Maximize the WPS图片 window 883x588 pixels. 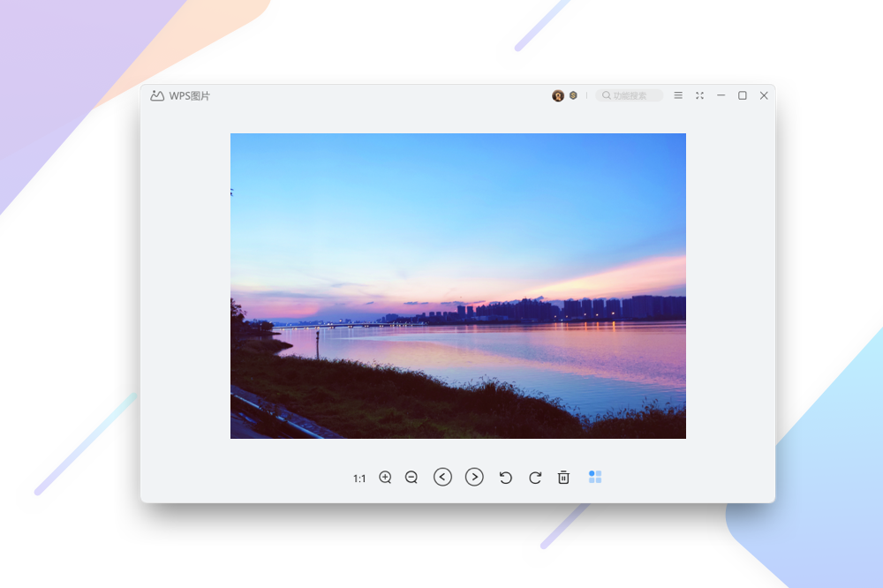(x=743, y=95)
